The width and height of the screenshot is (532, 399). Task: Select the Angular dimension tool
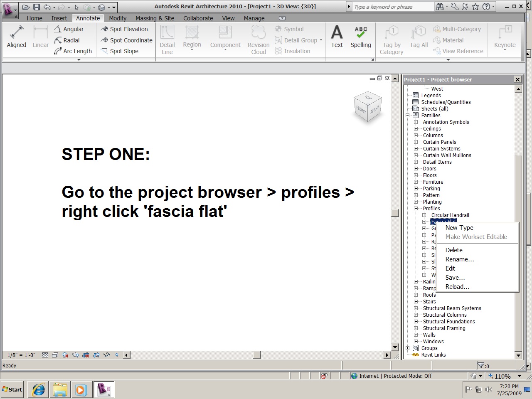pyautogui.click(x=69, y=29)
